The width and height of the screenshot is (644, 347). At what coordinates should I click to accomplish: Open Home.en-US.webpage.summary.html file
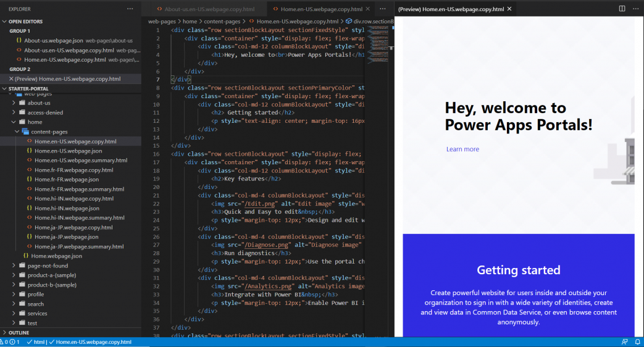[80, 160]
